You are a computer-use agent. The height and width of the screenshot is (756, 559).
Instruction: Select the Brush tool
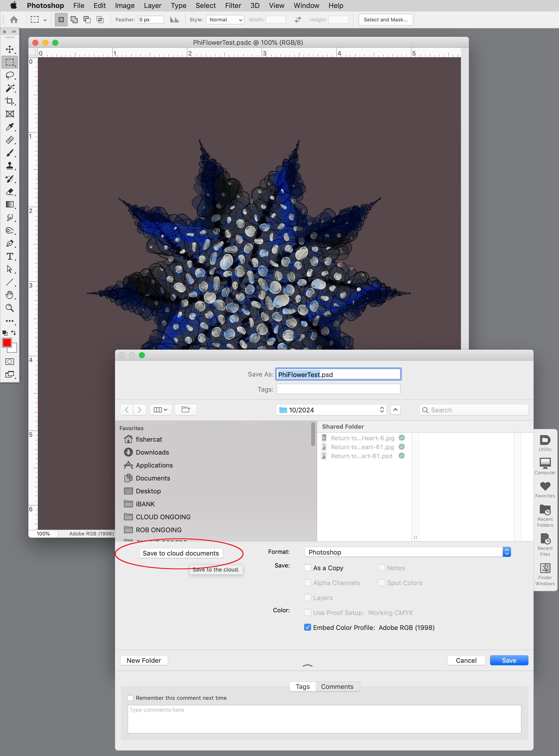point(9,153)
